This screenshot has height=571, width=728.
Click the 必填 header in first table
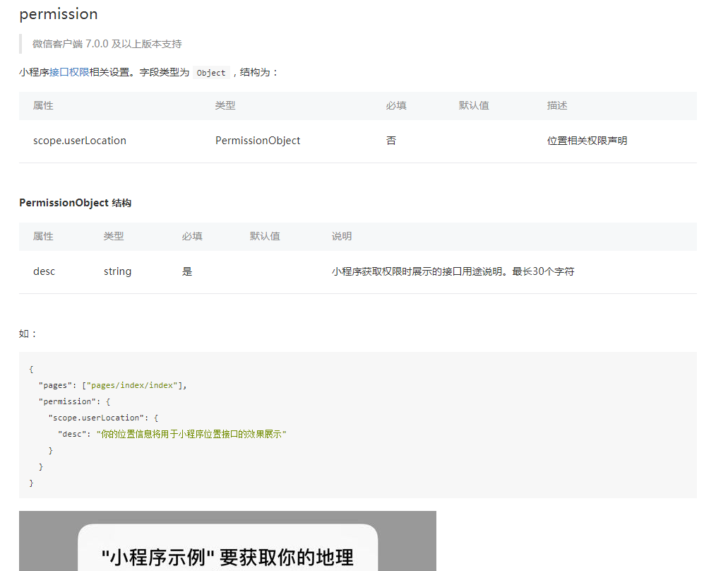[x=396, y=105]
